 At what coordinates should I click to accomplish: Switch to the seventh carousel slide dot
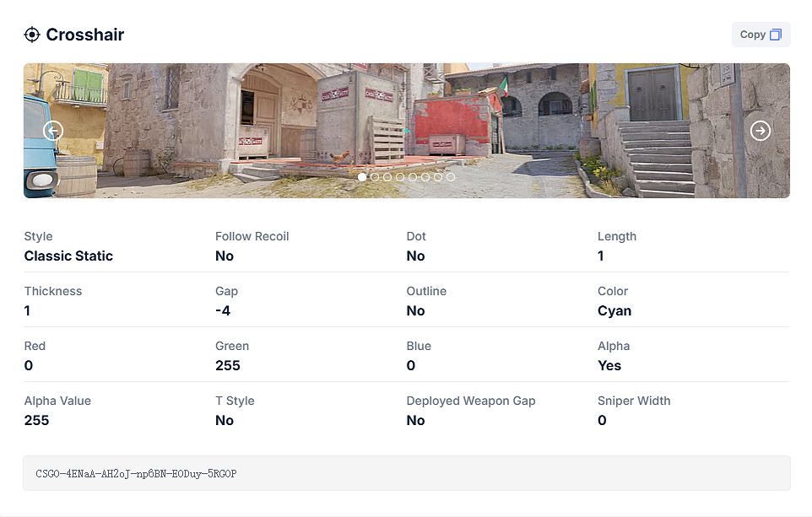pos(438,177)
